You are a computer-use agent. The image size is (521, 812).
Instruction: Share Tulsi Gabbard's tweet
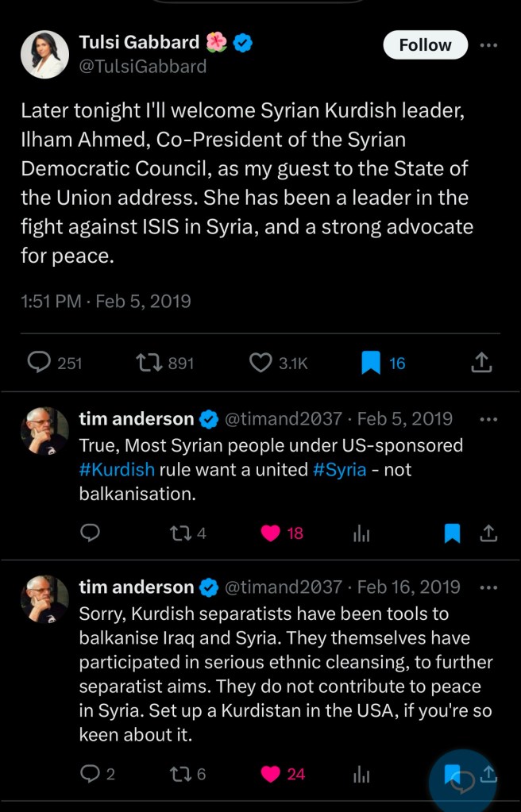pyautogui.click(x=481, y=363)
